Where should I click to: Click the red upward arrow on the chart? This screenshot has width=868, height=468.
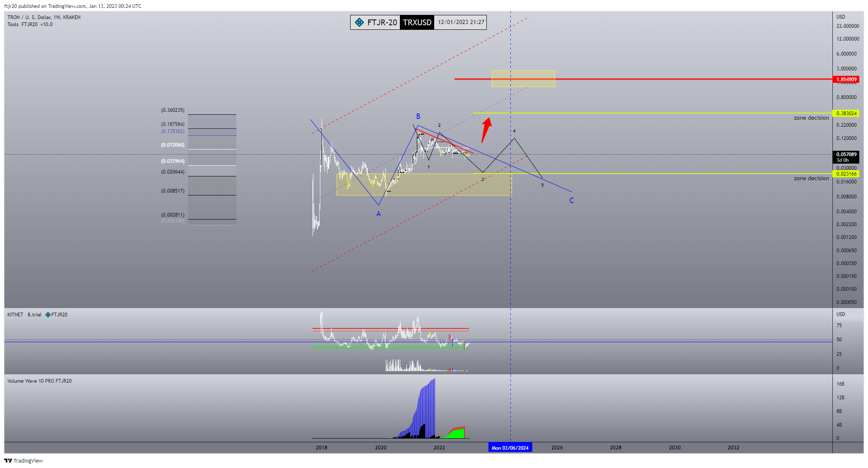[486, 130]
